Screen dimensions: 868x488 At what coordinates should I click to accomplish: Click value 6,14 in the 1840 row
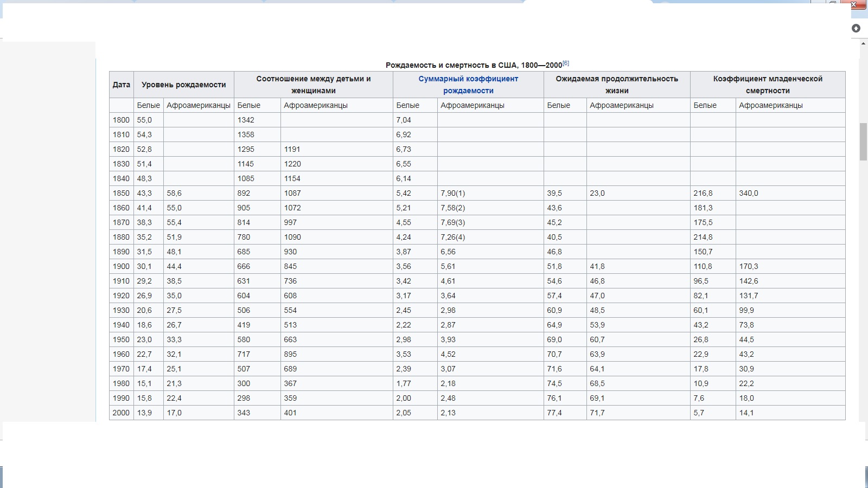[404, 178]
